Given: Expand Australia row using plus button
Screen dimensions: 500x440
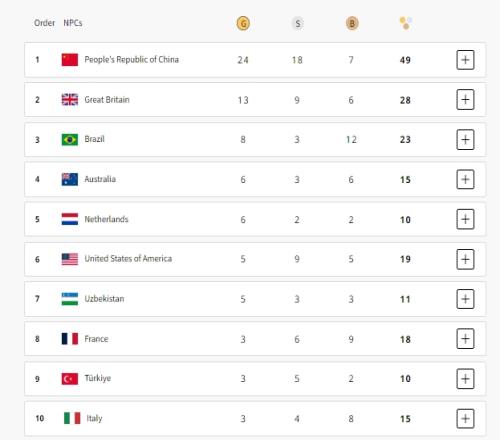Looking at the screenshot, I should (x=465, y=179).
